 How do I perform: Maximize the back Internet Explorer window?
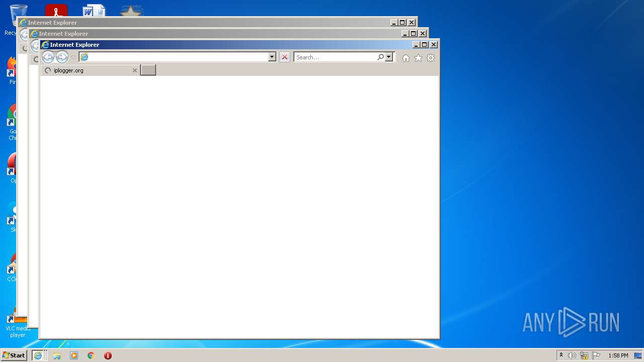pos(402,23)
